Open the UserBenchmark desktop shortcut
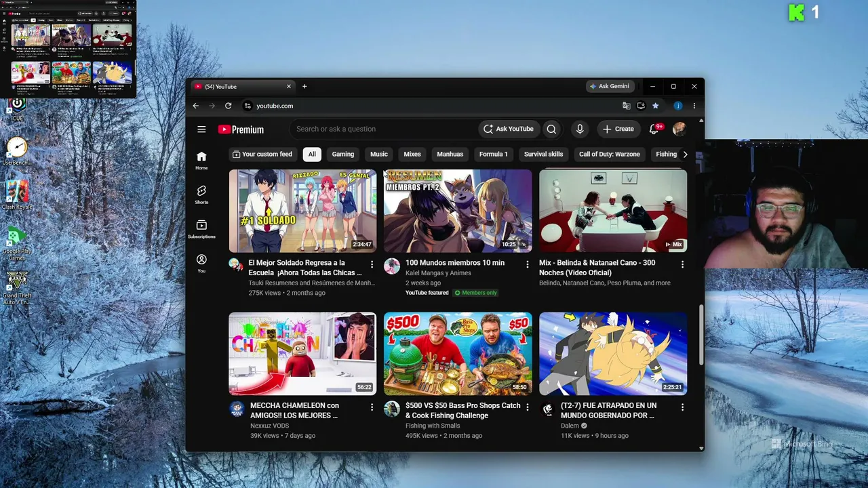 [x=17, y=151]
